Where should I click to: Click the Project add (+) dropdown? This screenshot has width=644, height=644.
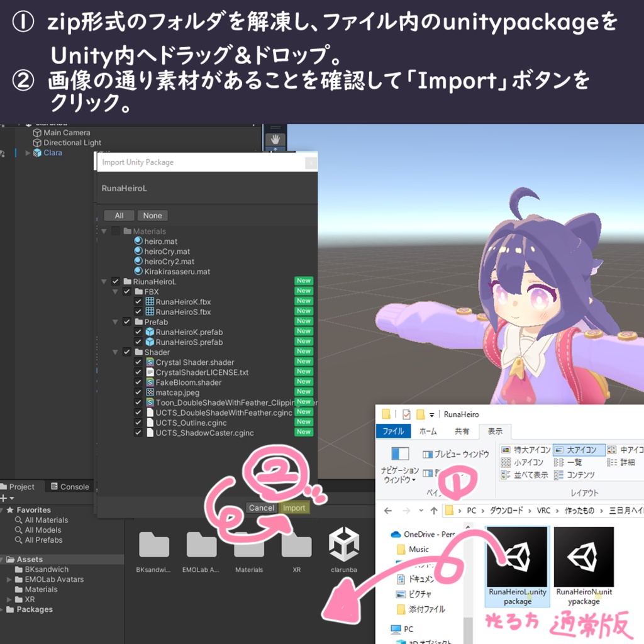(7, 498)
